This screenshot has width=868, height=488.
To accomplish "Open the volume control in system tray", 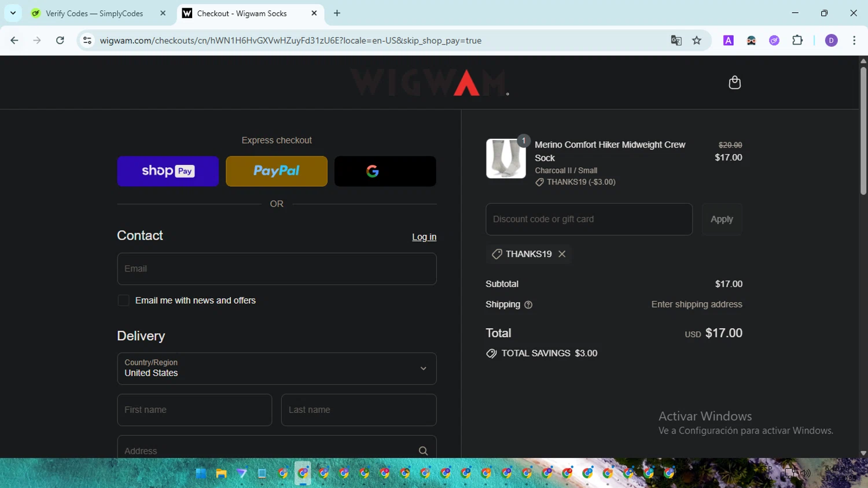I will 805,474.
